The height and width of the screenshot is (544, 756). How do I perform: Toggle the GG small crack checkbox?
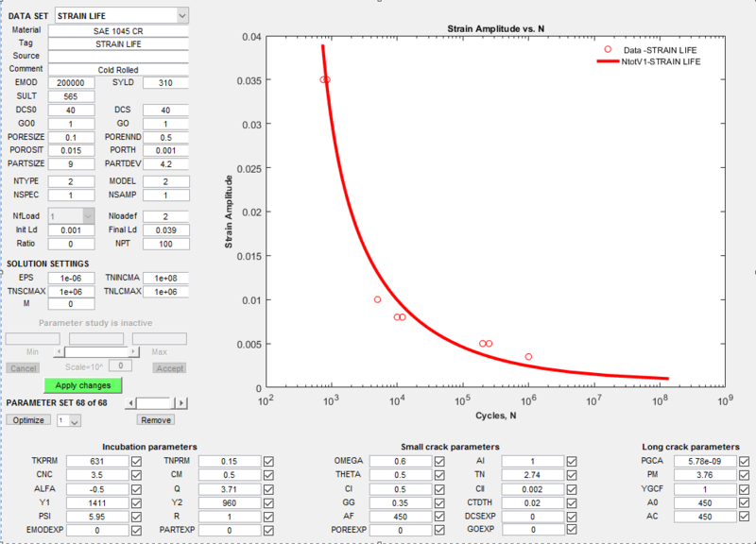tap(438, 502)
